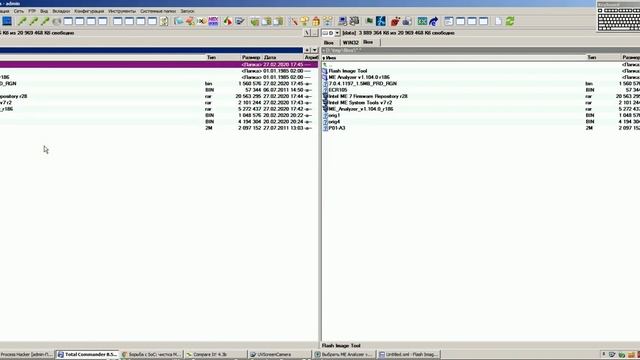Select the orig4 file
The width and height of the screenshot is (640, 360).
click(x=334, y=122)
